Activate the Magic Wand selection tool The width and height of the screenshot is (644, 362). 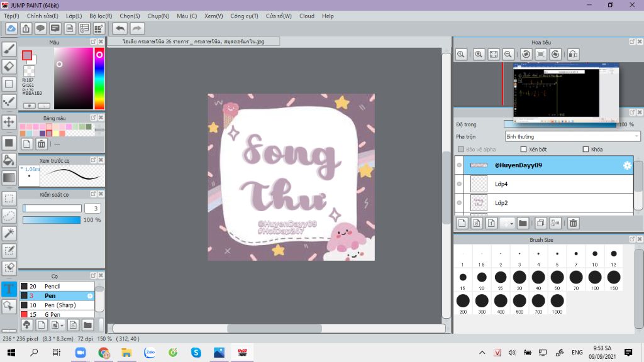pyautogui.click(x=9, y=233)
